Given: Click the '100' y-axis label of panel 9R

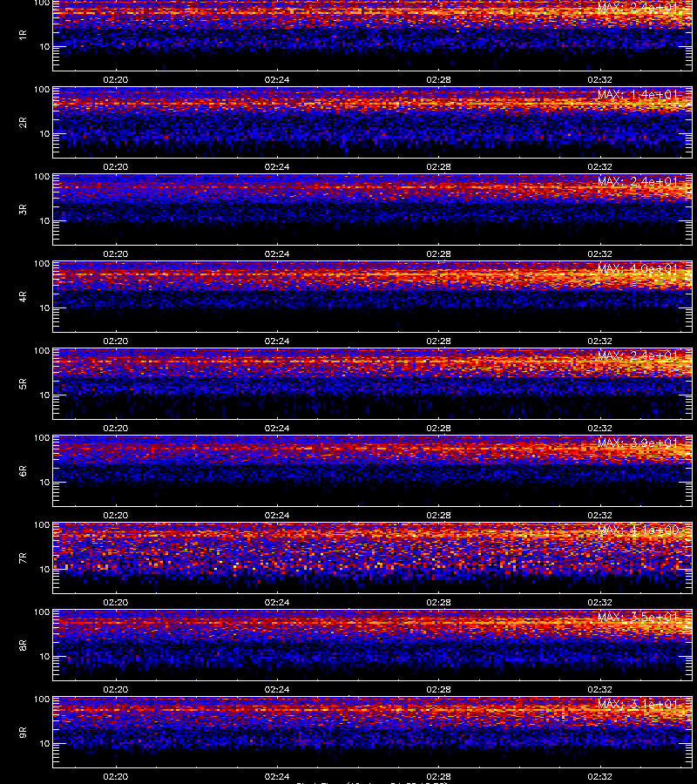Looking at the screenshot, I should pyautogui.click(x=42, y=699).
